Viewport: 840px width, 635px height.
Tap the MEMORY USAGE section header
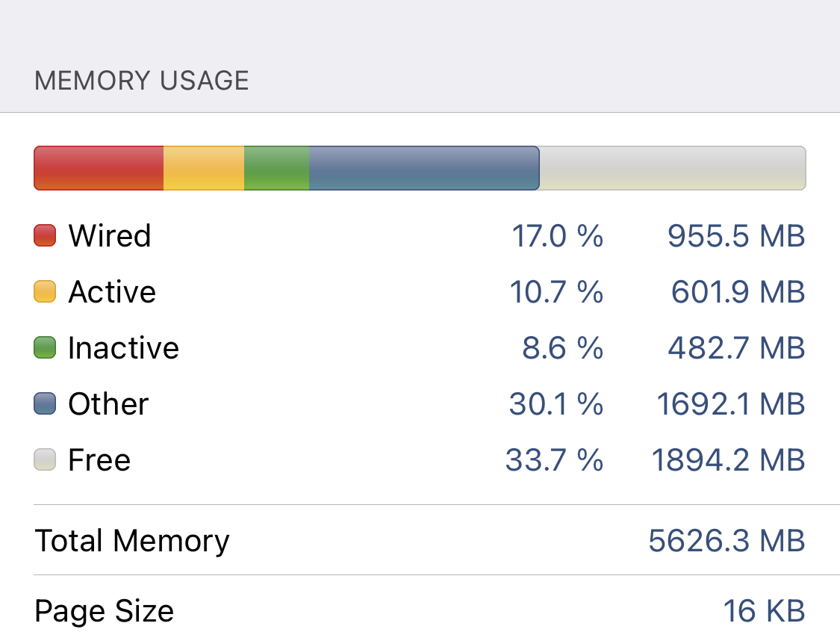click(x=142, y=80)
